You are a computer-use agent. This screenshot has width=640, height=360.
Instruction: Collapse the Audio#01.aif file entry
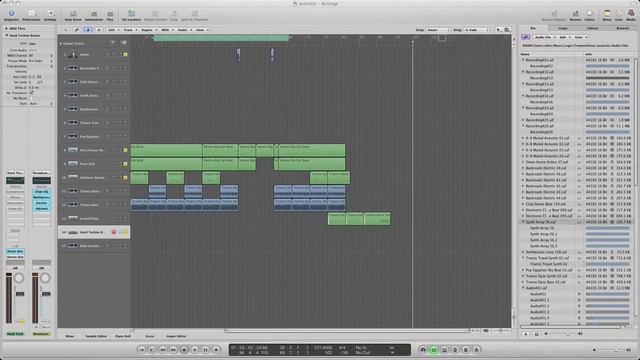click(x=523, y=288)
